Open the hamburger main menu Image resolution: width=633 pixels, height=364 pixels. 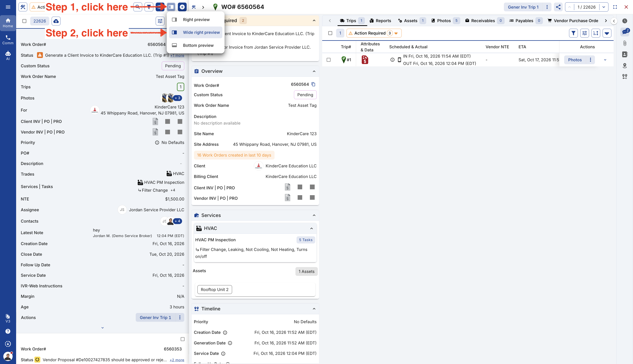click(8, 7)
